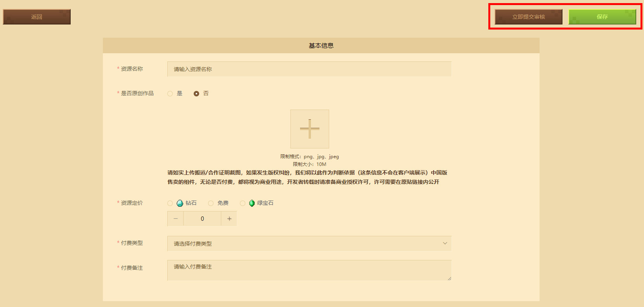This screenshot has width=644, height=307.
Task: Choose 免费 pricing radio option
Action: coord(211,203)
